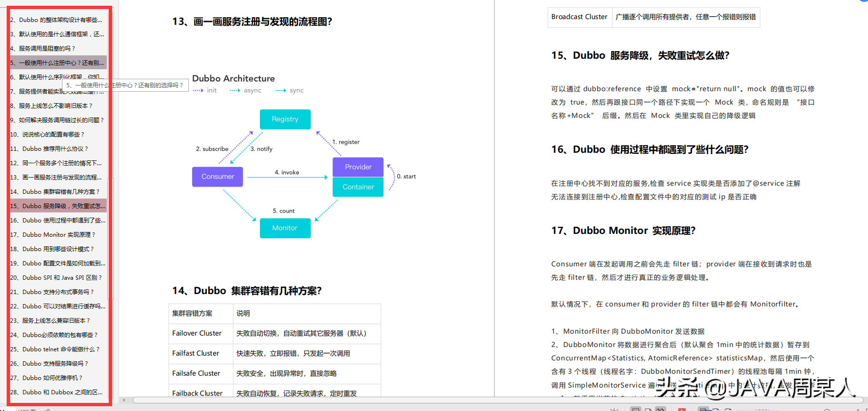868x411 pixels.
Task: Click the '4. invoke' arrow label
Action: (x=287, y=172)
